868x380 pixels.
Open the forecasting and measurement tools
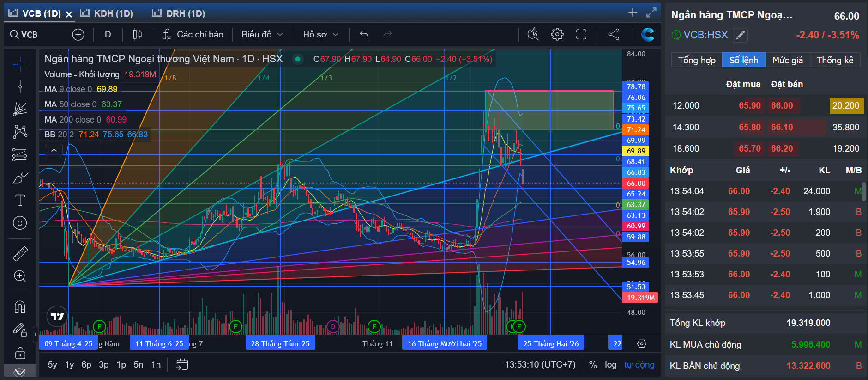[x=20, y=154]
